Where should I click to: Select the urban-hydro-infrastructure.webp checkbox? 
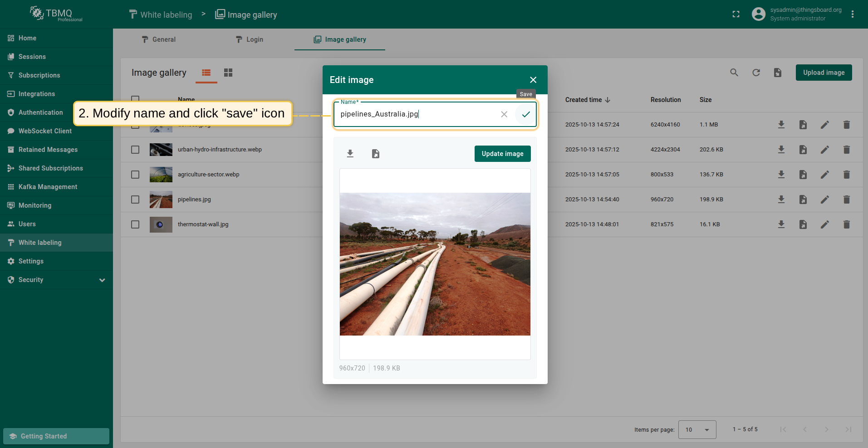click(x=135, y=150)
